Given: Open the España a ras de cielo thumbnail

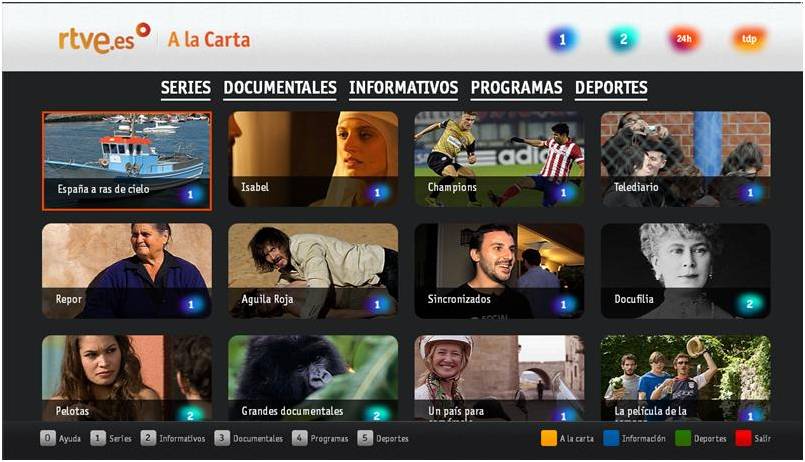Looking at the screenshot, I should [127, 160].
